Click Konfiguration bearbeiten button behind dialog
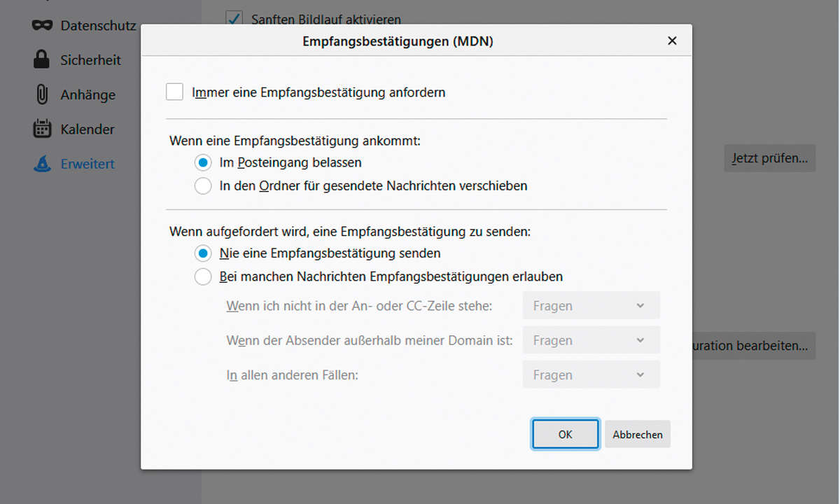Viewport: 840px width, 504px height. pos(754,346)
